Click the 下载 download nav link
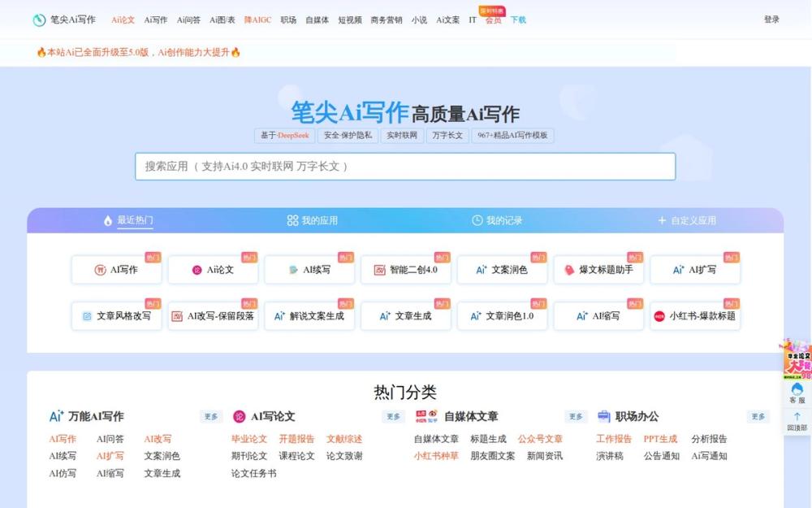The width and height of the screenshot is (812, 508). pos(518,20)
